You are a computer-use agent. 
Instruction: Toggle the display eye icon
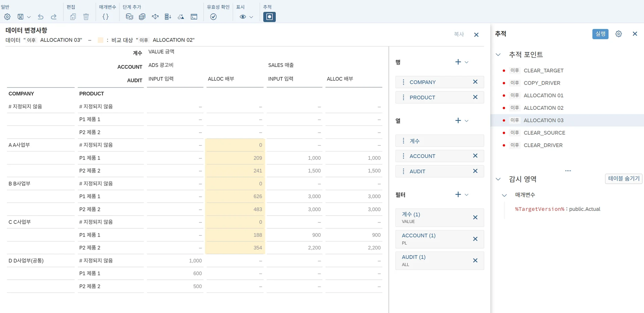click(243, 17)
